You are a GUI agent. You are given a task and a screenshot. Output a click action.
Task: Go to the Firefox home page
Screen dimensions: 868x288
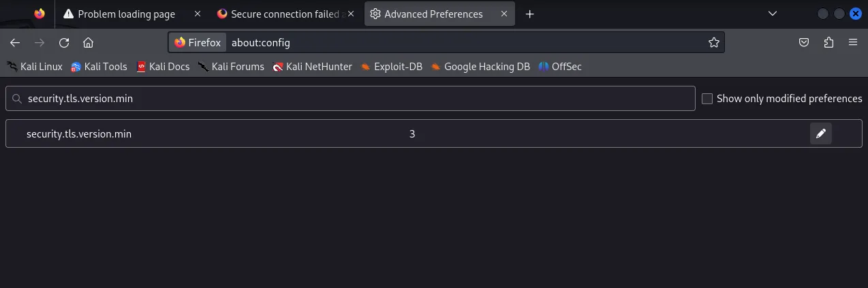[x=88, y=42]
